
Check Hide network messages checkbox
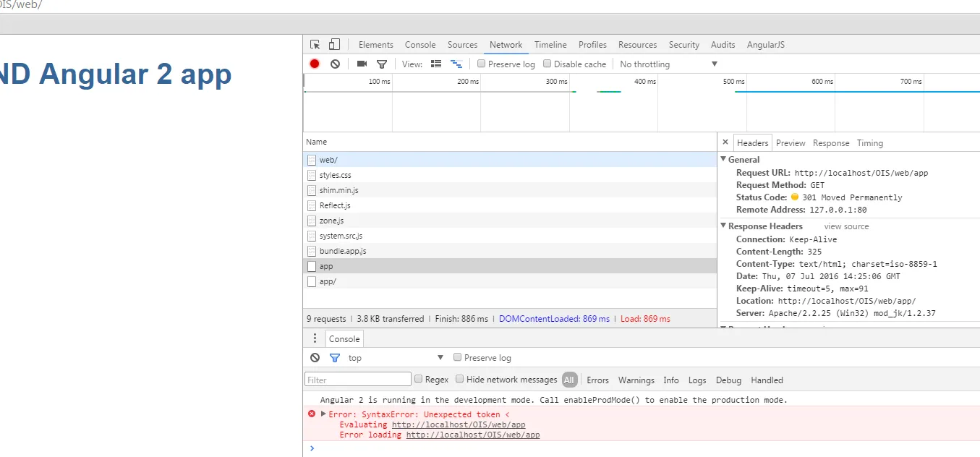click(x=459, y=379)
